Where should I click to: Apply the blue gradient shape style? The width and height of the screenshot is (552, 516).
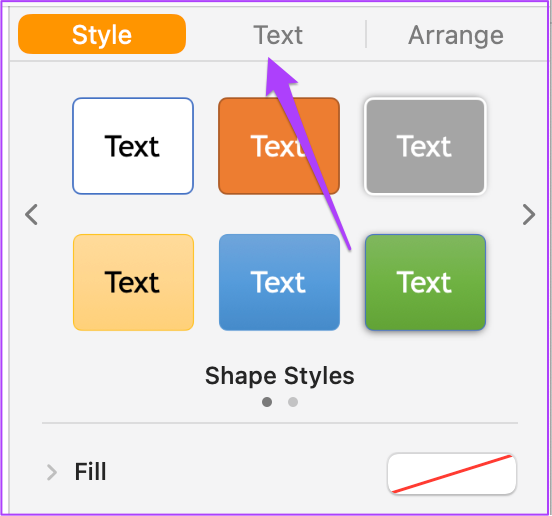[x=279, y=282]
